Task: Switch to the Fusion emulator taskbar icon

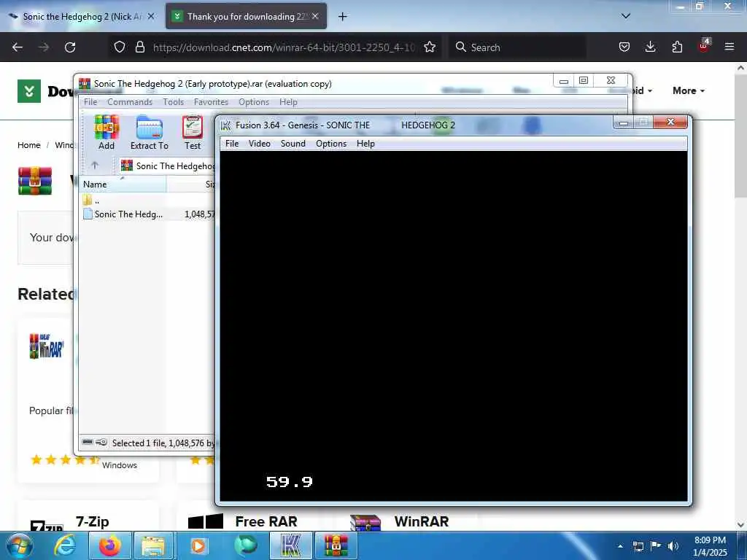Action: tap(290, 545)
